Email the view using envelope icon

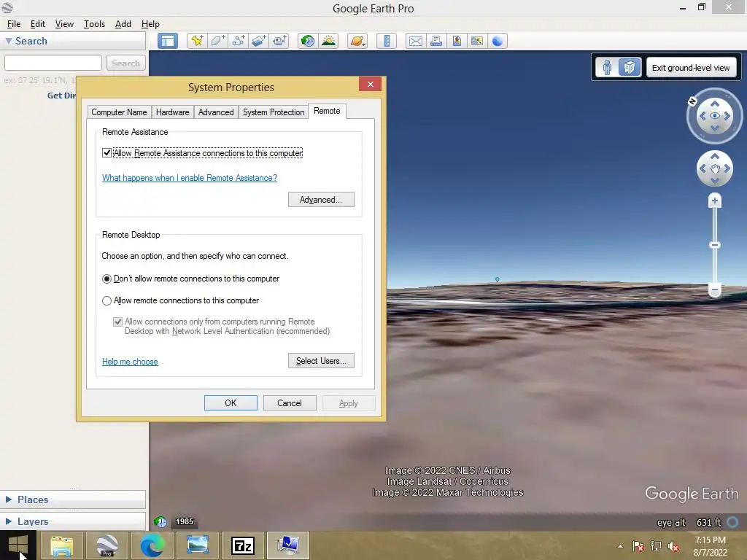coord(415,41)
